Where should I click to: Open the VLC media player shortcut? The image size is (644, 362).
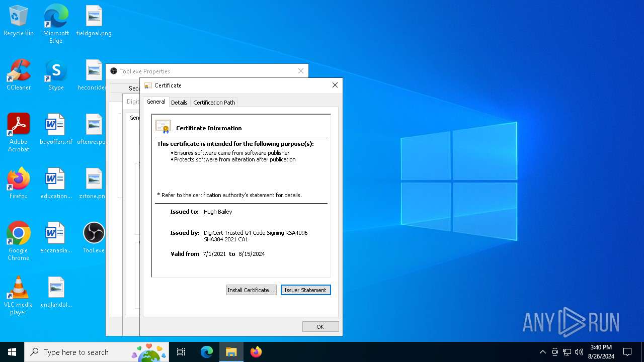(x=19, y=296)
